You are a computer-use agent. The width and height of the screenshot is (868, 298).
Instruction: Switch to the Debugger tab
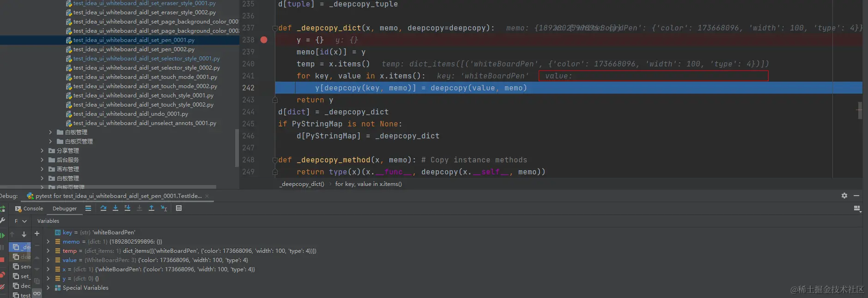(x=65, y=209)
